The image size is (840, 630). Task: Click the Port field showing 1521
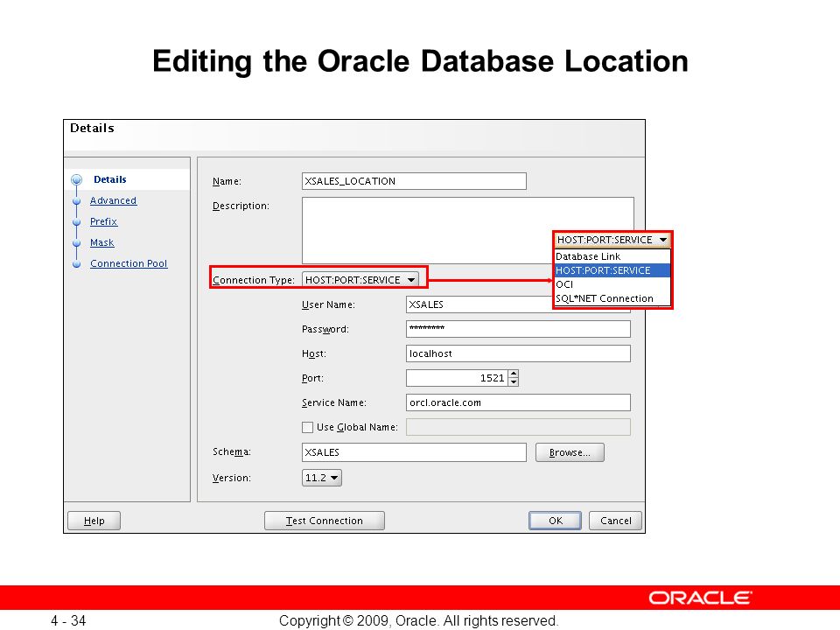click(x=457, y=378)
